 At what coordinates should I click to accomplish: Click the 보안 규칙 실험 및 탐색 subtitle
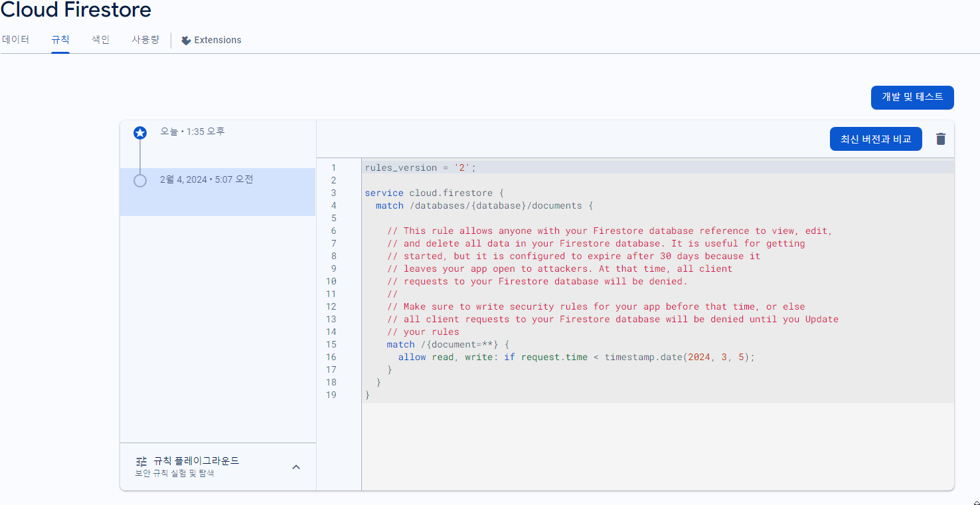(x=175, y=474)
